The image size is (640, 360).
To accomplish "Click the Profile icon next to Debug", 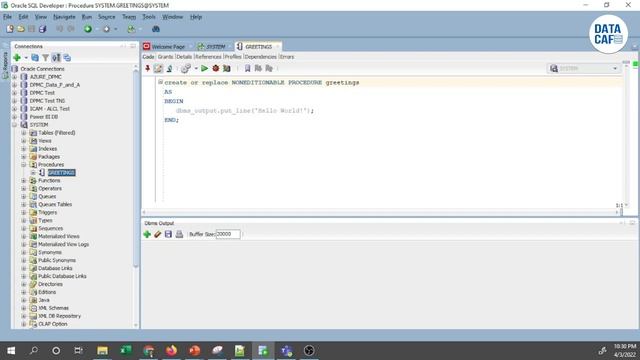I will [x=227, y=69].
